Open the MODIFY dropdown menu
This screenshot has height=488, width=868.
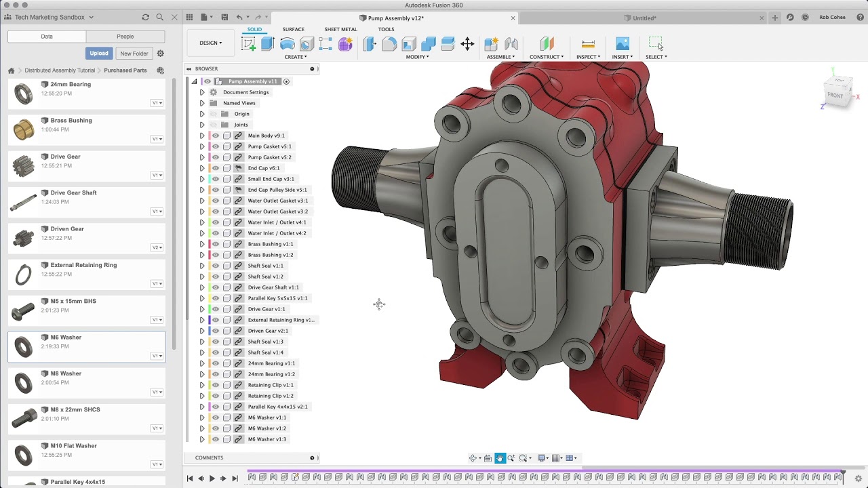click(417, 57)
